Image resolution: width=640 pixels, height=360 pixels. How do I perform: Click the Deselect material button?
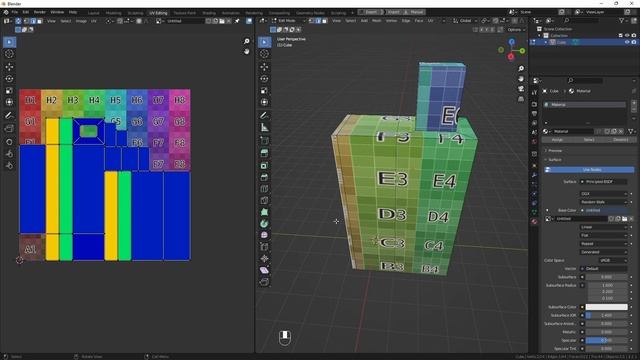(620, 140)
